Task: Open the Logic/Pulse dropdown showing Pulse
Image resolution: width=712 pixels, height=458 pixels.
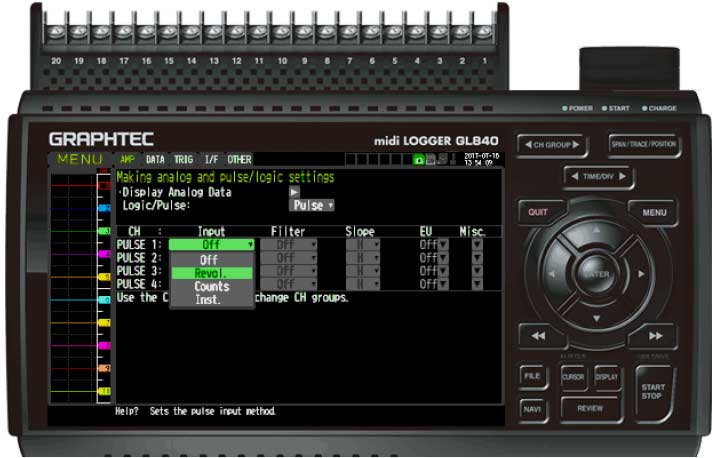Action: 312,205
